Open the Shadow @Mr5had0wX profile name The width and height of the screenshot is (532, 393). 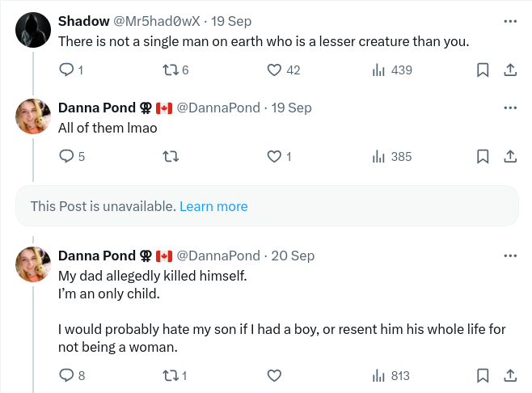[84, 21]
